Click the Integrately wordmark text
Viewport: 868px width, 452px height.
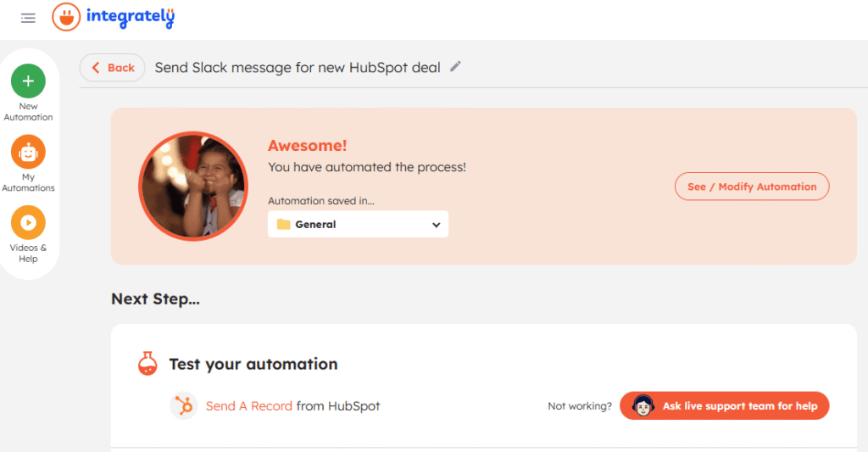[x=130, y=17]
